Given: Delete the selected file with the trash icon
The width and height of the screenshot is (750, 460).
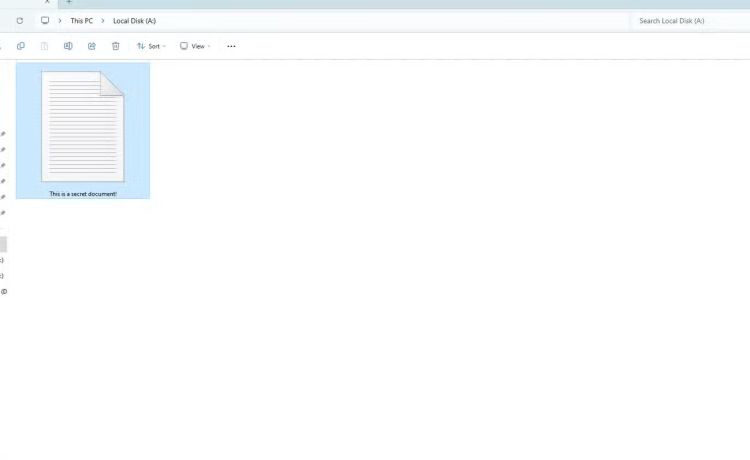Looking at the screenshot, I should click(116, 46).
